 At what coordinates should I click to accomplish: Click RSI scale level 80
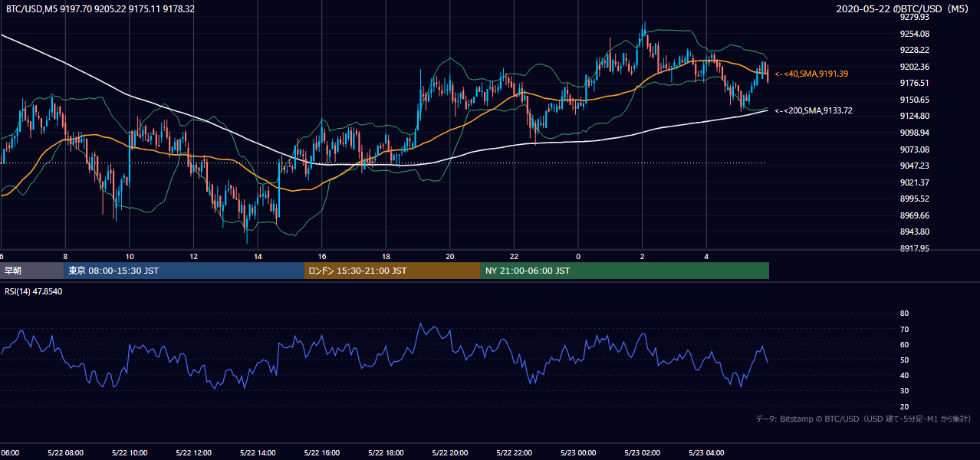point(904,314)
